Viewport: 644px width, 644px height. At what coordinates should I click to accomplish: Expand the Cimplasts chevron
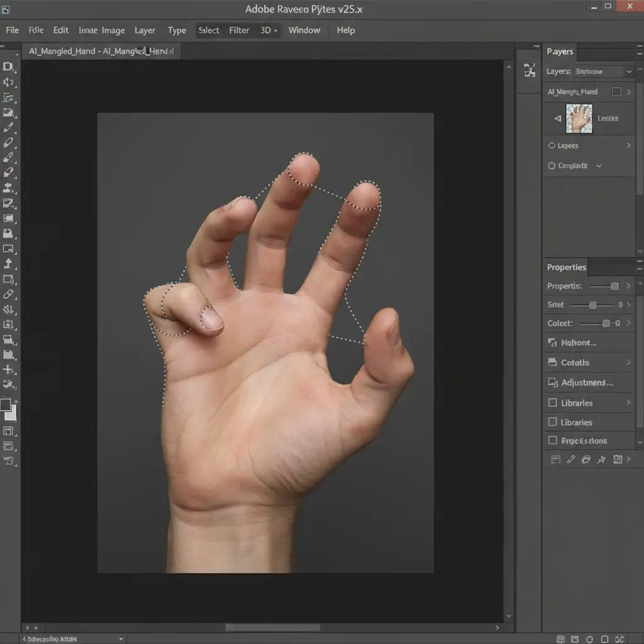599,166
